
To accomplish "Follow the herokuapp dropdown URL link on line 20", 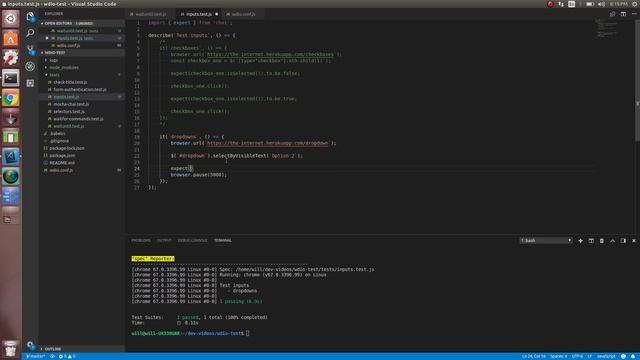I will [x=267, y=143].
